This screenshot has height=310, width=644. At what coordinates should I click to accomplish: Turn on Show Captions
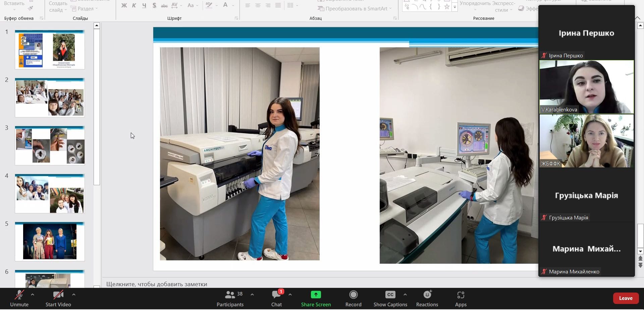(x=390, y=298)
